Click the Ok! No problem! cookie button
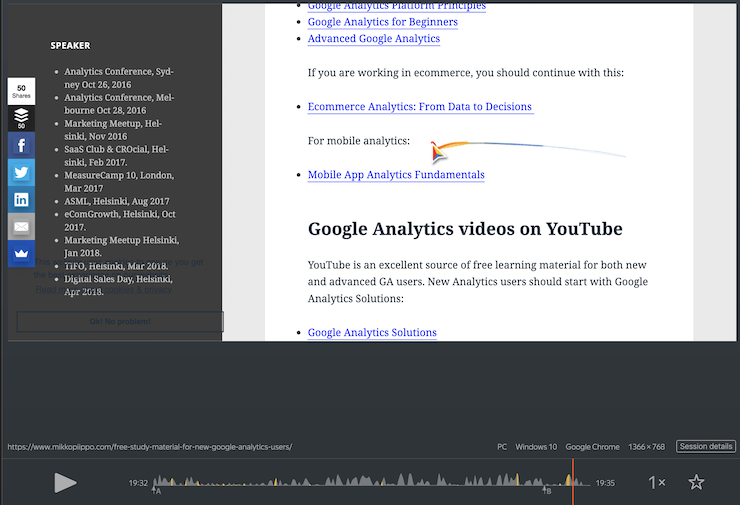Image resolution: width=740 pixels, height=505 pixels. coord(120,321)
